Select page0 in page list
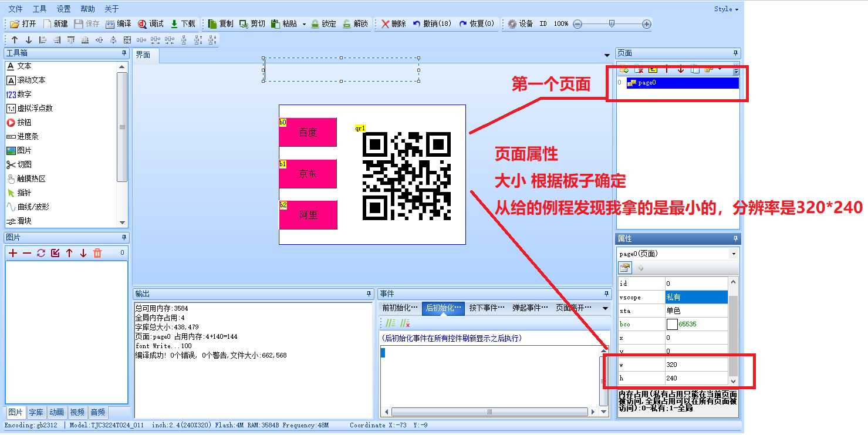Image resolution: width=868 pixels, height=435 pixels. pyautogui.click(x=683, y=83)
